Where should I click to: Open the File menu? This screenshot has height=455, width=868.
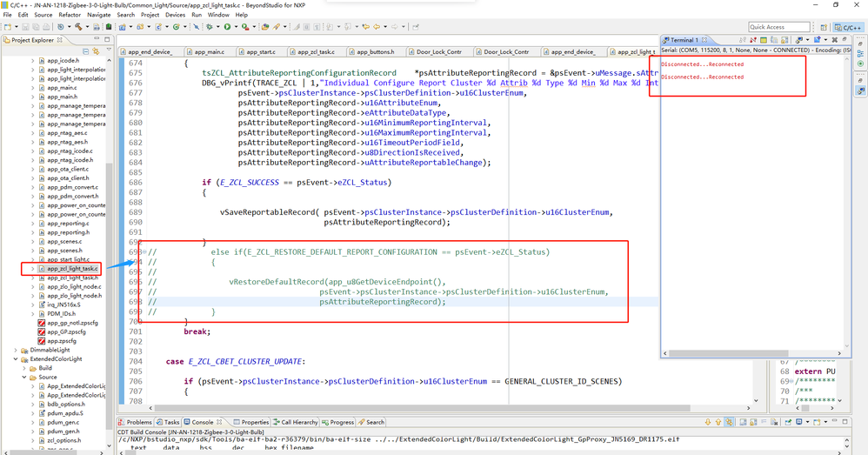pos(7,15)
